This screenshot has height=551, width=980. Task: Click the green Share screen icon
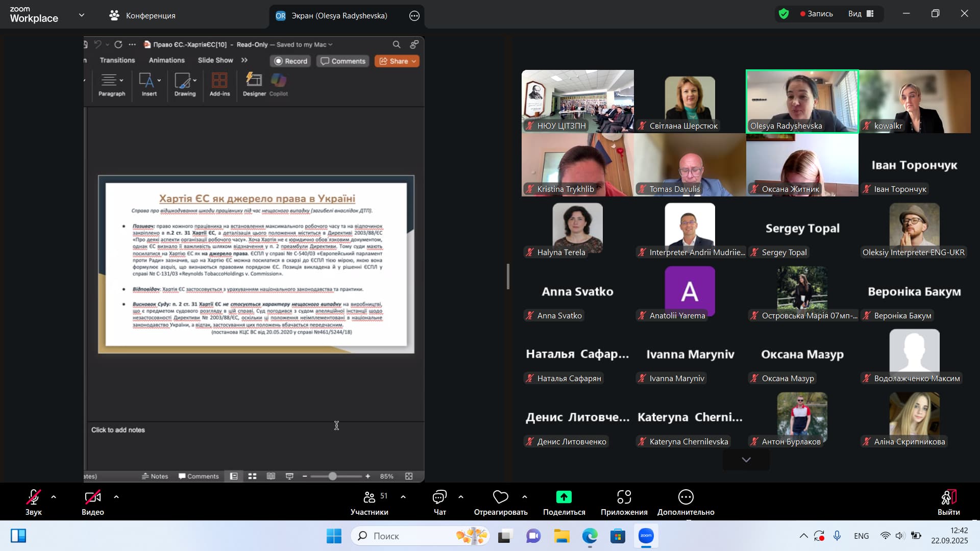[563, 497]
